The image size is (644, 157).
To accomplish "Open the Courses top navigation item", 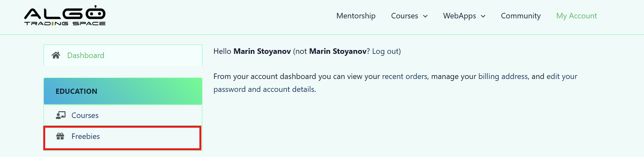I will tap(404, 16).
